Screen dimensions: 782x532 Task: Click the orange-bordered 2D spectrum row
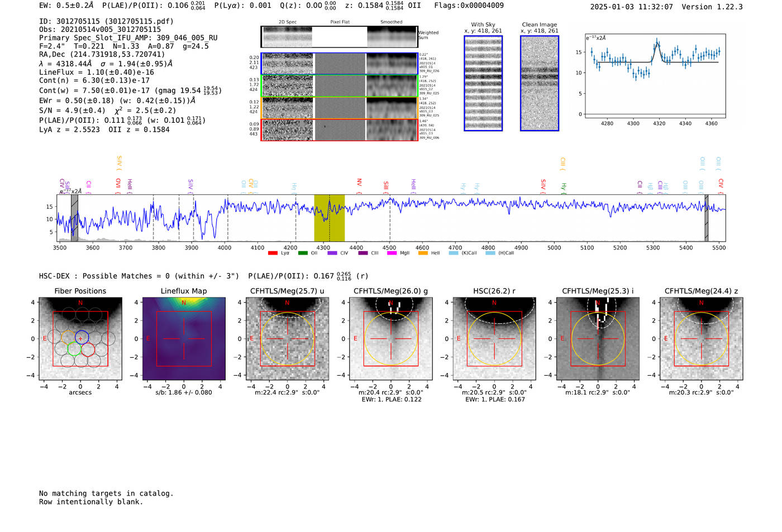click(340, 108)
